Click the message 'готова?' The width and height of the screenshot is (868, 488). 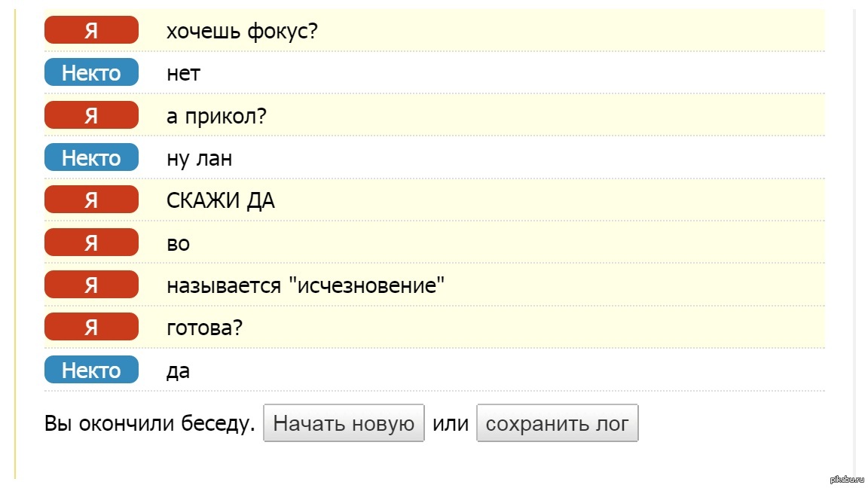(x=204, y=328)
